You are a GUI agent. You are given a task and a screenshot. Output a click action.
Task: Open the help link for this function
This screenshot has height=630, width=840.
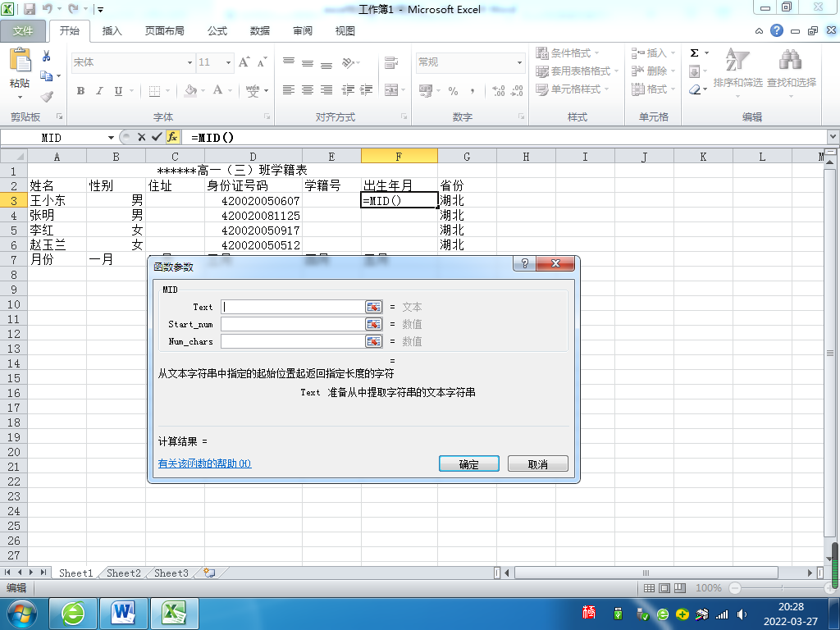click(x=204, y=463)
